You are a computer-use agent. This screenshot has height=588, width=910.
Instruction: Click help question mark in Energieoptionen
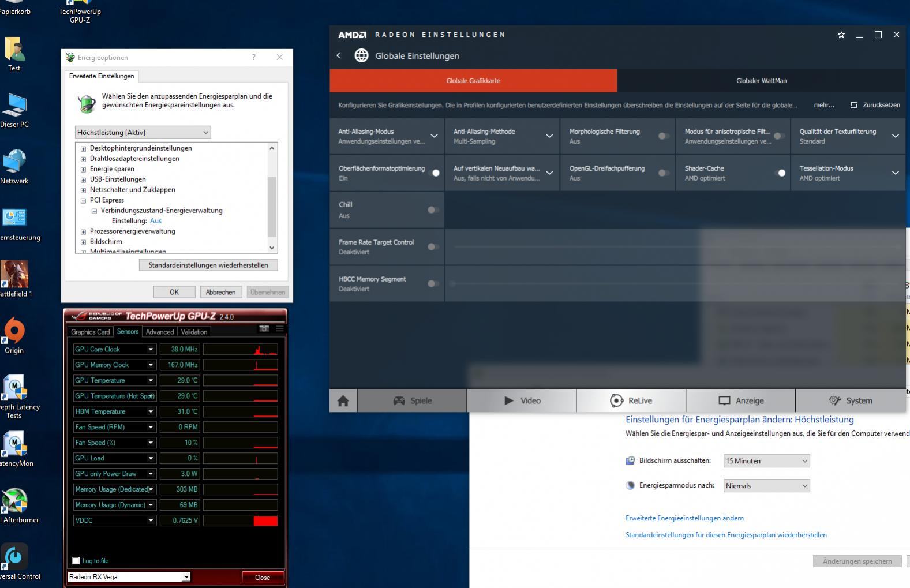coord(253,57)
